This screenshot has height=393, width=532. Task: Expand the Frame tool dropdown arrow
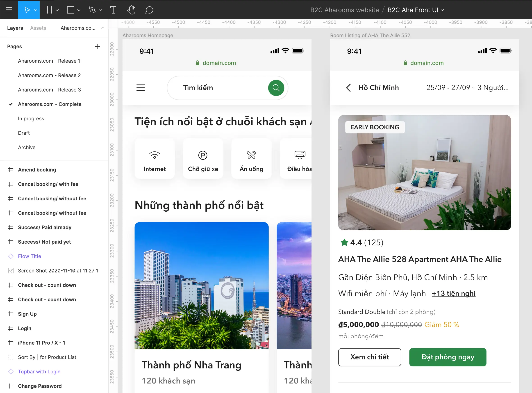(57, 10)
